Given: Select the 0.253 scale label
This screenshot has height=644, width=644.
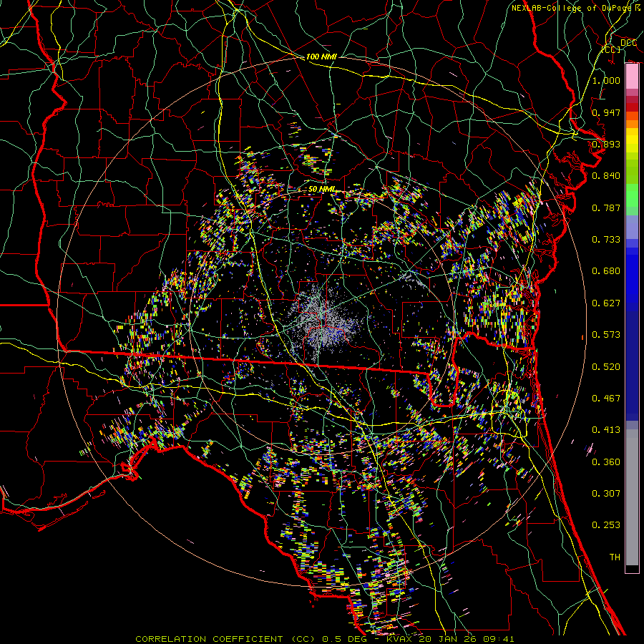Looking at the screenshot, I should tap(606, 525).
